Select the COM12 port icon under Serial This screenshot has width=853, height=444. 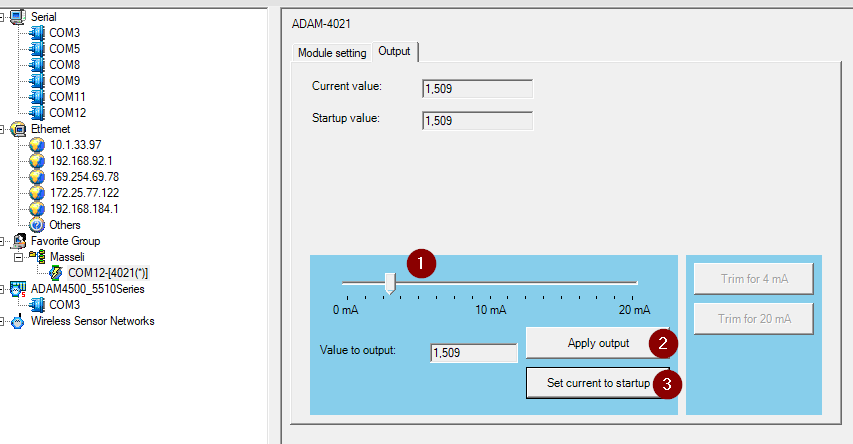point(37,113)
